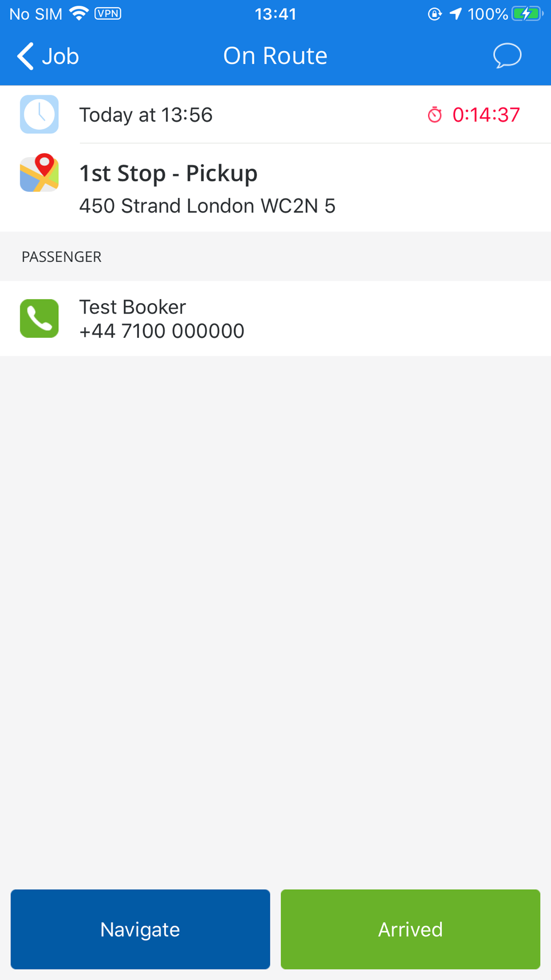Image resolution: width=551 pixels, height=980 pixels.
Task: Open the maps pin icon
Action: pos(39,173)
